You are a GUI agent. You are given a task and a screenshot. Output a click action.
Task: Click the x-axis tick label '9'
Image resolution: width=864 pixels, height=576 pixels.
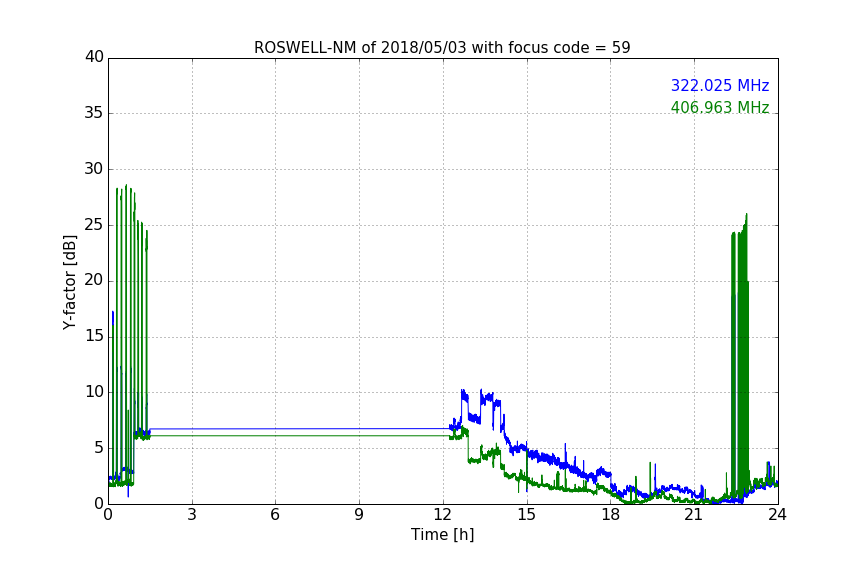click(x=359, y=515)
